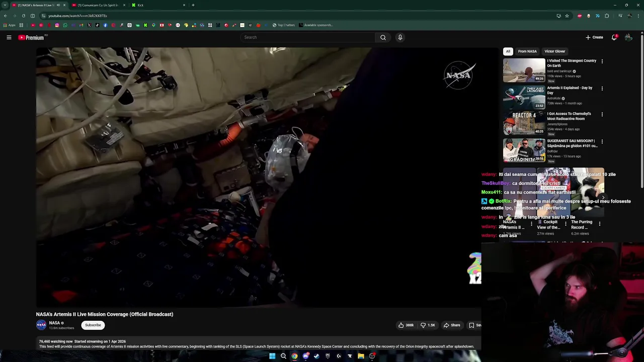Open Chrome three-dot menu
Image resolution: width=644 pixels, height=362 pixels.
[x=638, y=16]
